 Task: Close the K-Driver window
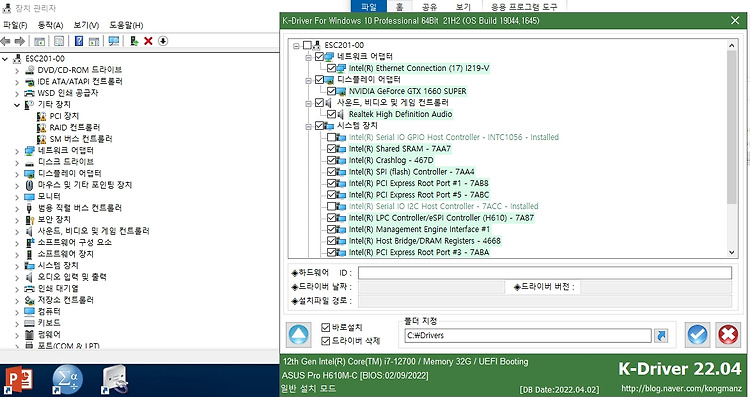735,21
